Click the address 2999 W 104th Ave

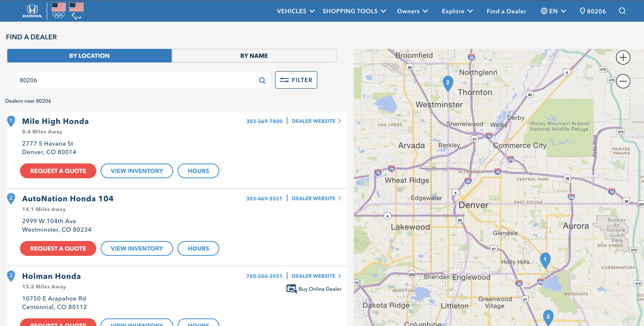pyautogui.click(x=49, y=221)
